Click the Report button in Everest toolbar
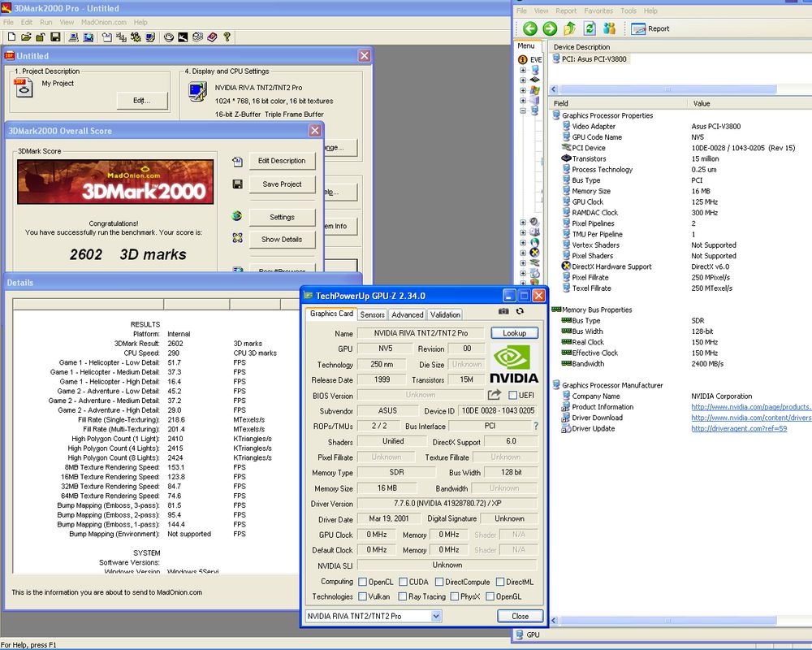Viewport: 812px width, 650px height. [x=650, y=28]
